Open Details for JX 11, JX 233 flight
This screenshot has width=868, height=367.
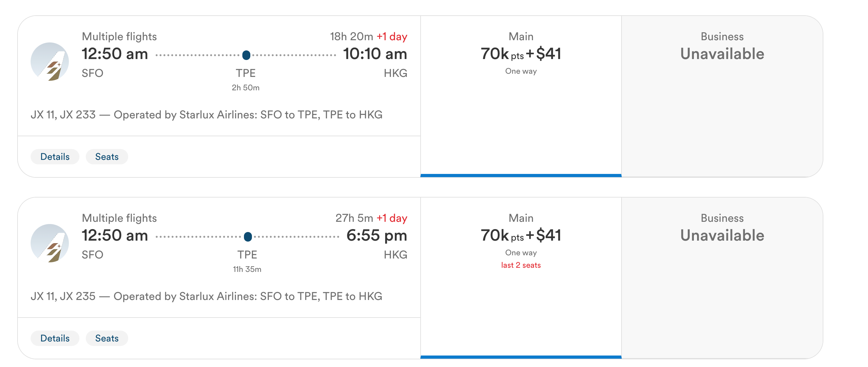pyautogui.click(x=55, y=156)
